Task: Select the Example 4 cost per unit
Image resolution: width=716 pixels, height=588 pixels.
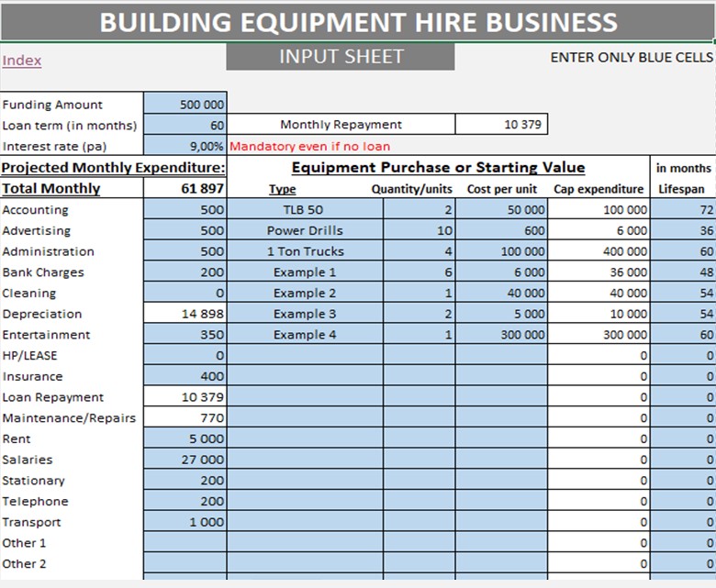Action: [501, 335]
